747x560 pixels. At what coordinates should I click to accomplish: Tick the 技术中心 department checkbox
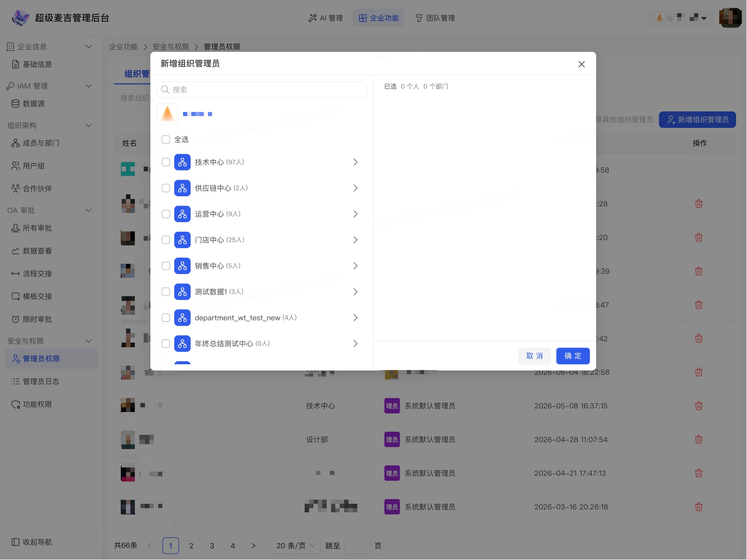point(165,162)
